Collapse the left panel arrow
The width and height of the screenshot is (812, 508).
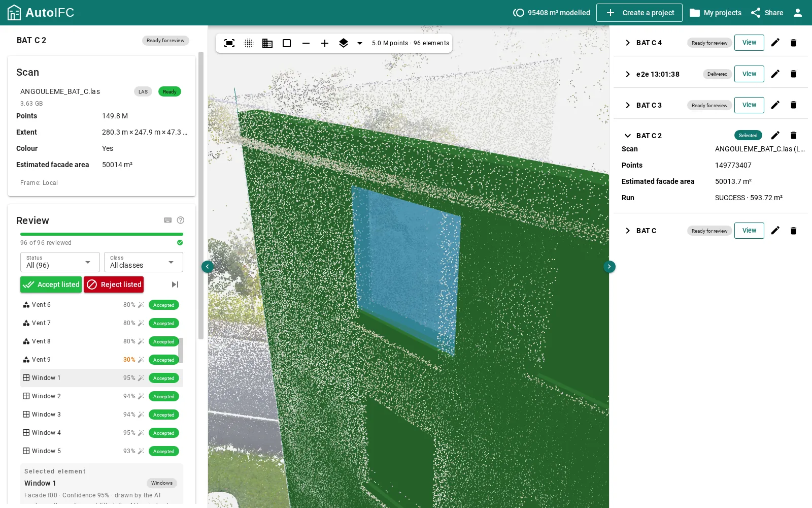coord(208,267)
